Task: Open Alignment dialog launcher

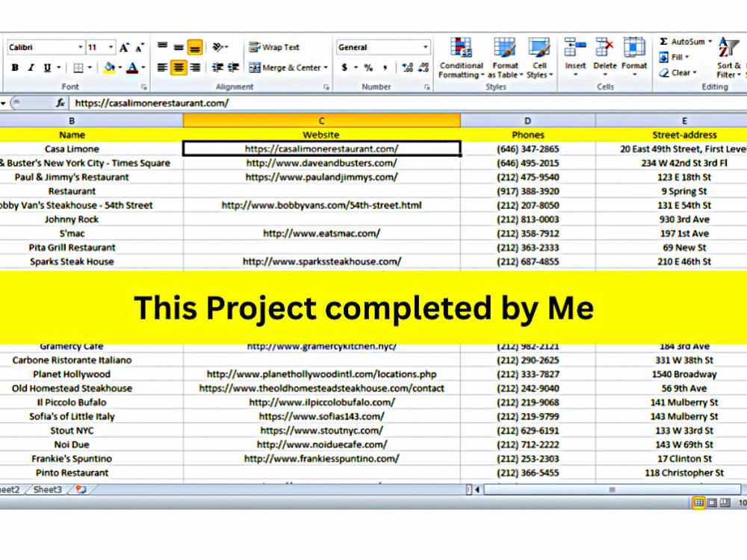Action: point(326,87)
